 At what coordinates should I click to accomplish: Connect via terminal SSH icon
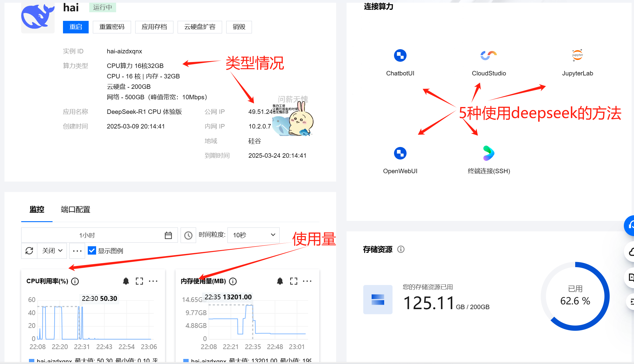pyautogui.click(x=489, y=153)
